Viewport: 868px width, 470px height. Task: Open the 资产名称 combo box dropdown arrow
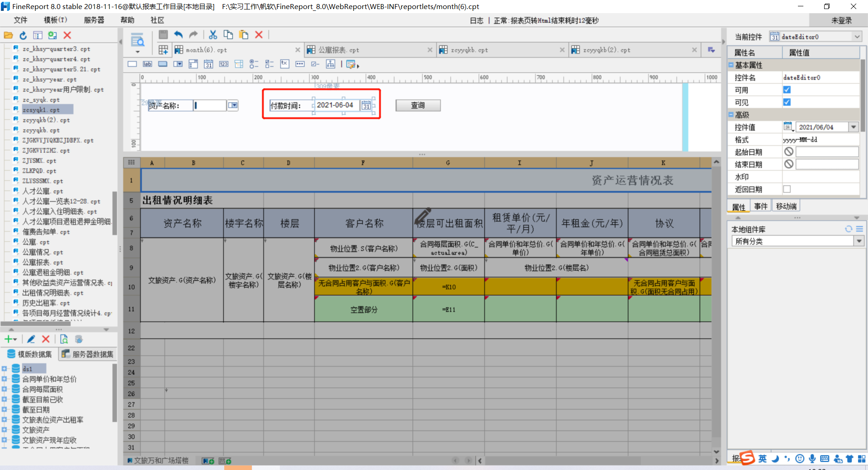click(x=232, y=105)
